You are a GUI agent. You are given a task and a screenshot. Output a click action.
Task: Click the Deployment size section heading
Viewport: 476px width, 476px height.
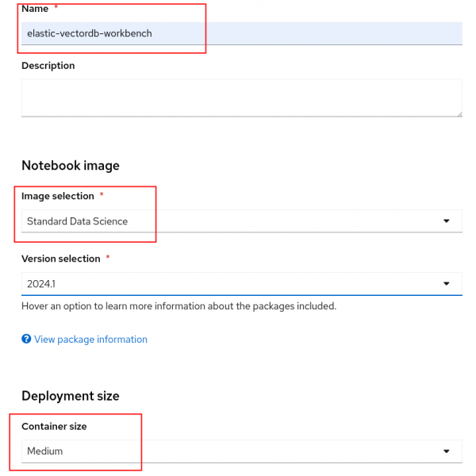(x=71, y=396)
